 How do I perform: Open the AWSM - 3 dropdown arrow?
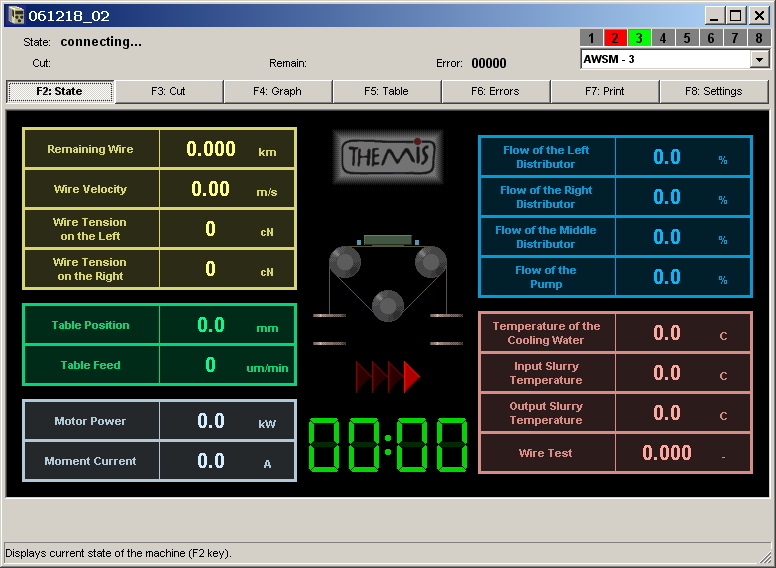click(759, 59)
